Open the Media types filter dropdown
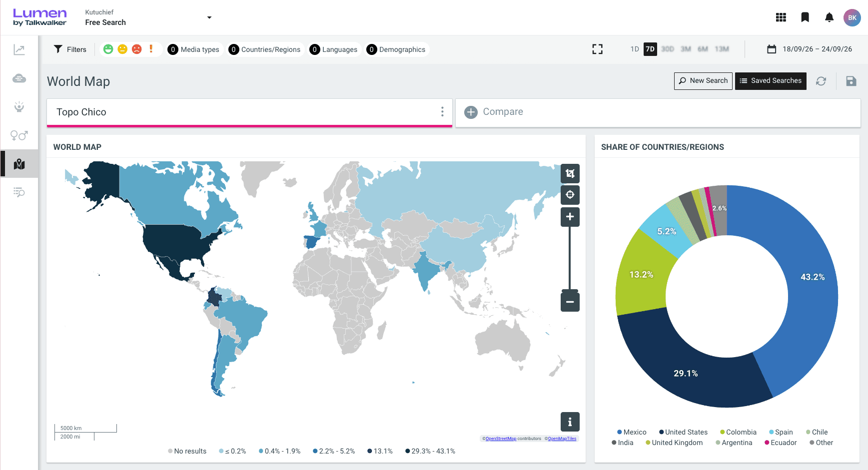The width and height of the screenshot is (868, 470). (x=194, y=49)
